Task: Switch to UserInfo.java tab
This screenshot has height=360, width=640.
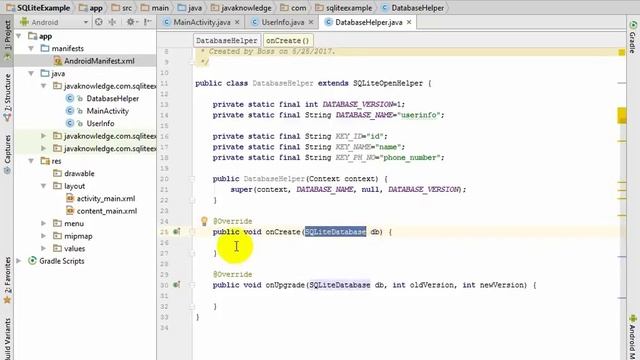Action: click(x=282, y=22)
